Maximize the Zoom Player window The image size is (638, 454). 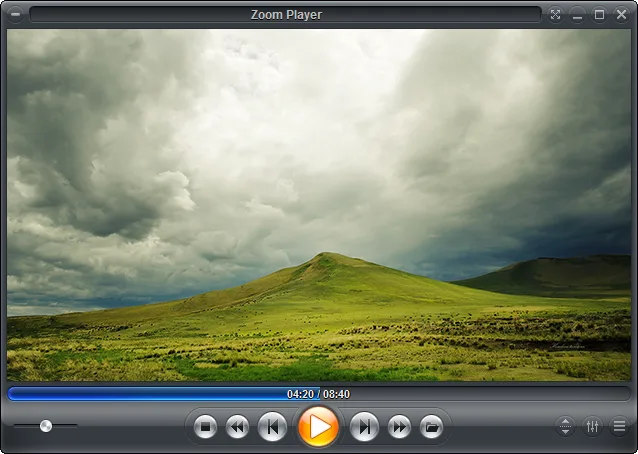tap(599, 15)
